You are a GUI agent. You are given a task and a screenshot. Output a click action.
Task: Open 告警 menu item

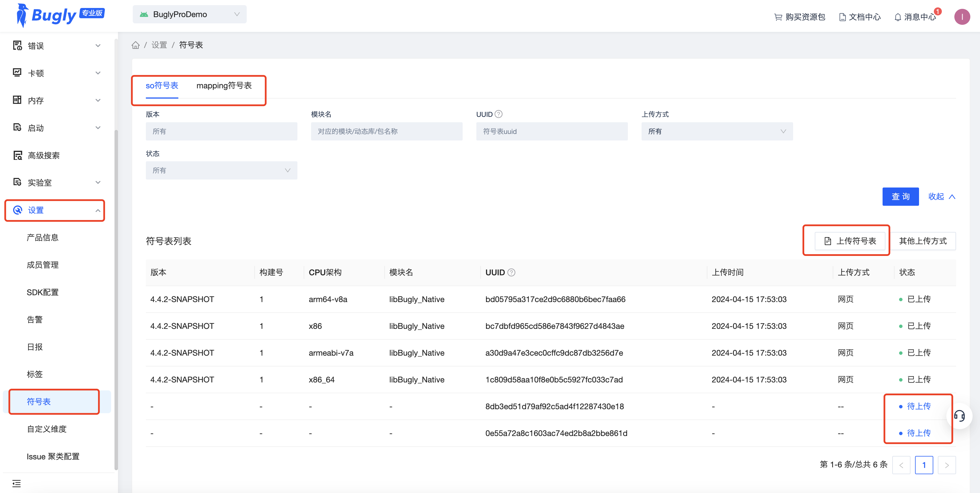pos(35,319)
